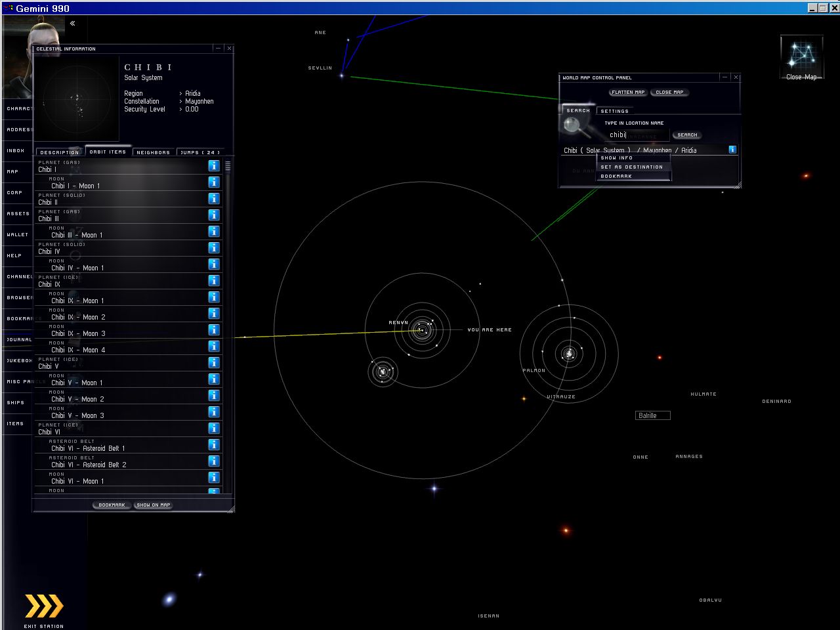Open info icon of Chibi search result
840x630 pixels.
pyautogui.click(x=732, y=150)
